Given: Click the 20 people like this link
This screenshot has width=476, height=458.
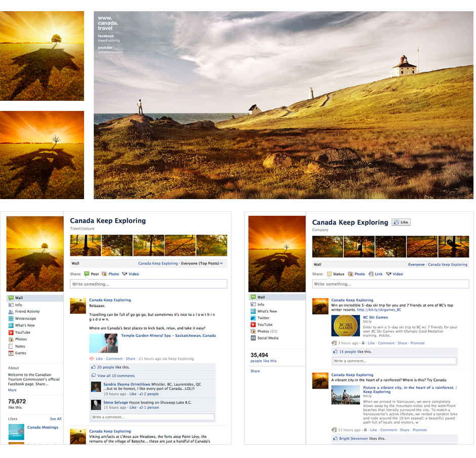Looking at the screenshot, I should 105,367.
